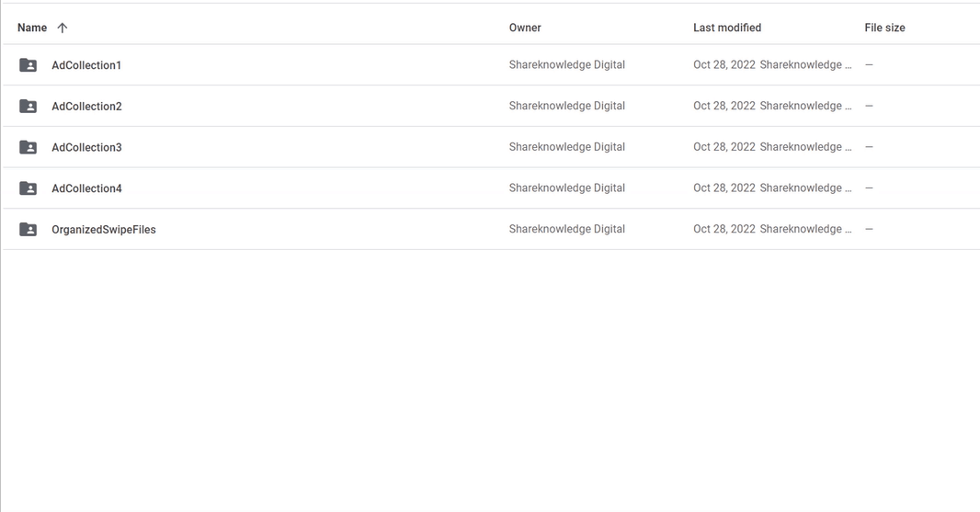Click the AdCollection1 shared folder icon
Image resolution: width=980 pixels, height=512 pixels.
coord(28,65)
